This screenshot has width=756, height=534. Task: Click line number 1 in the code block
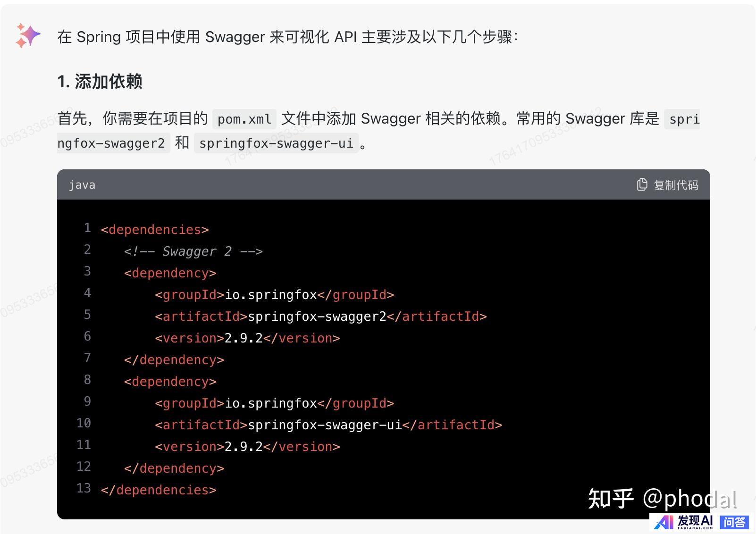pos(87,228)
